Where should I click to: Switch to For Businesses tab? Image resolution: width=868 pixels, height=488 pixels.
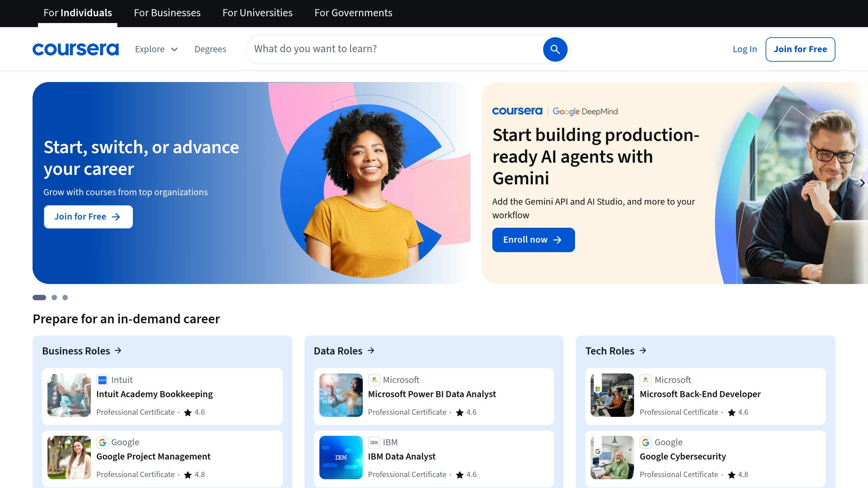point(167,13)
